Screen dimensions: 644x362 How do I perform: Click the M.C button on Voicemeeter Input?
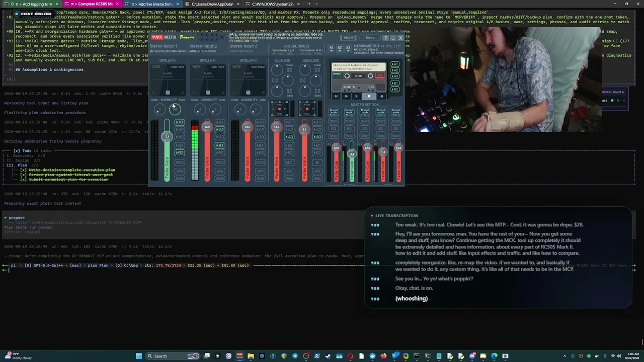tap(289, 162)
